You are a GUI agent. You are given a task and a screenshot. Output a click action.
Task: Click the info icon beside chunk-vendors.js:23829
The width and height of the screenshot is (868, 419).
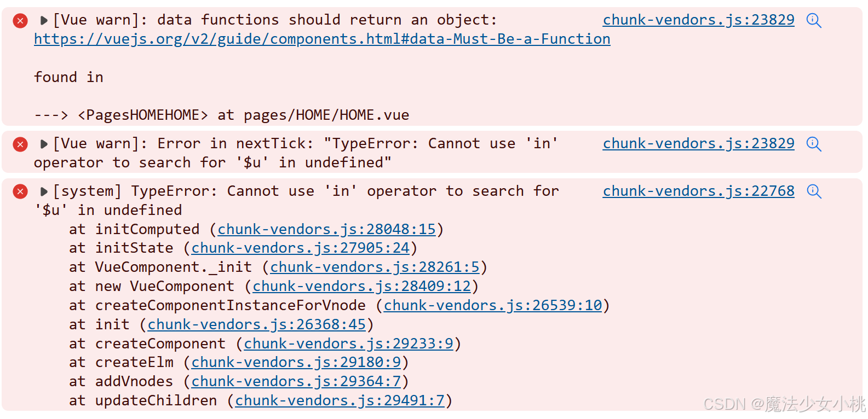pos(814,20)
